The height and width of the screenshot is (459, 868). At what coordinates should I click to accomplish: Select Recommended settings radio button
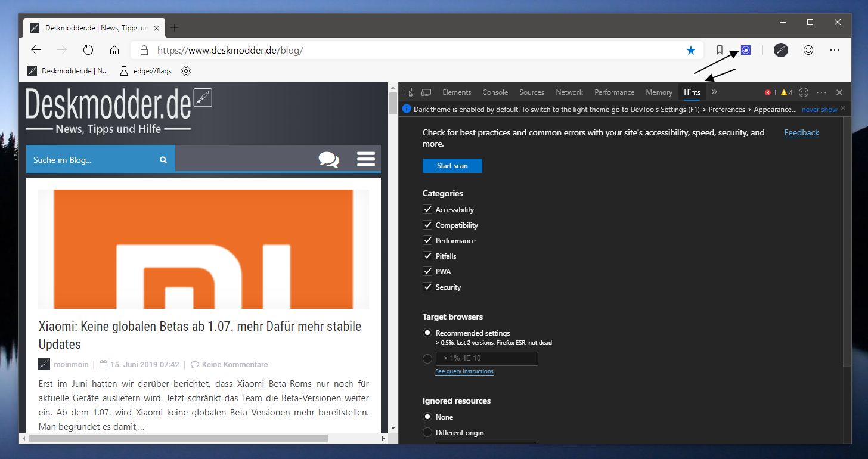(427, 333)
